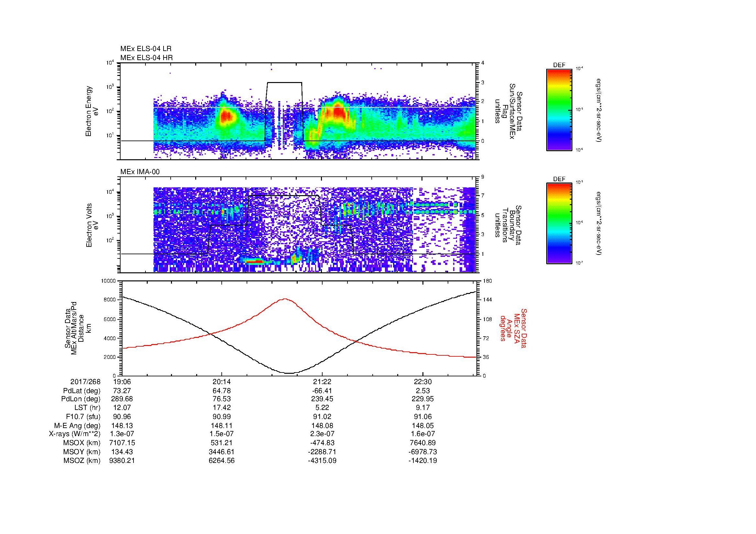Click the F10.7 value 91.06
The image size is (756, 534).
click(x=422, y=416)
